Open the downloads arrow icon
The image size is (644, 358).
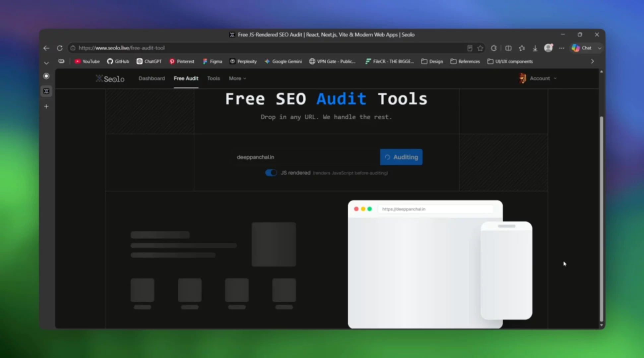click(x=535, y=48)
